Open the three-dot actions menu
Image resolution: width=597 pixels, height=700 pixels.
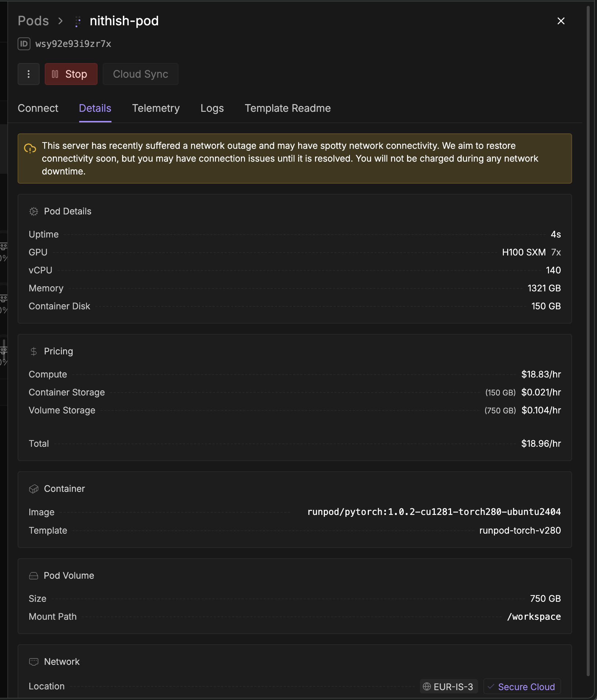[x=28, y=74]
